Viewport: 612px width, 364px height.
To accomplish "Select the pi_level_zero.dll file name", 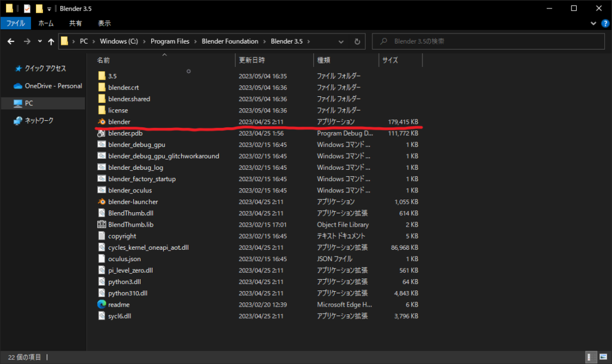I will [x=130, y=270].
